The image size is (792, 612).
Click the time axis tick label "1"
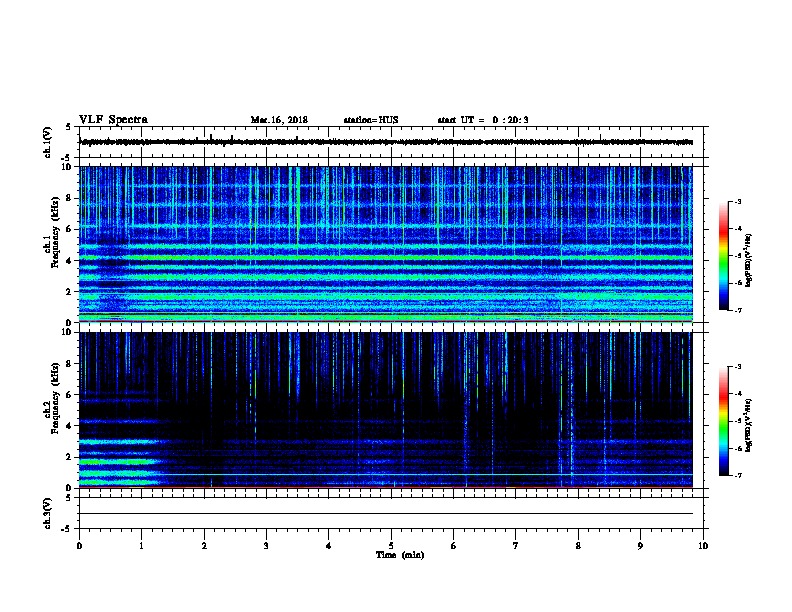click(x=141, y=546)
